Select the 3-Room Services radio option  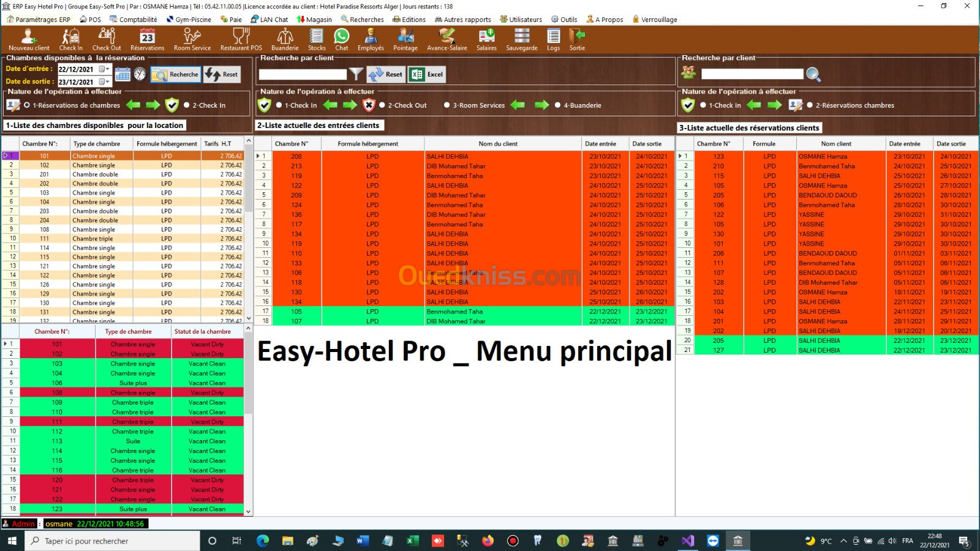(447, 105)
